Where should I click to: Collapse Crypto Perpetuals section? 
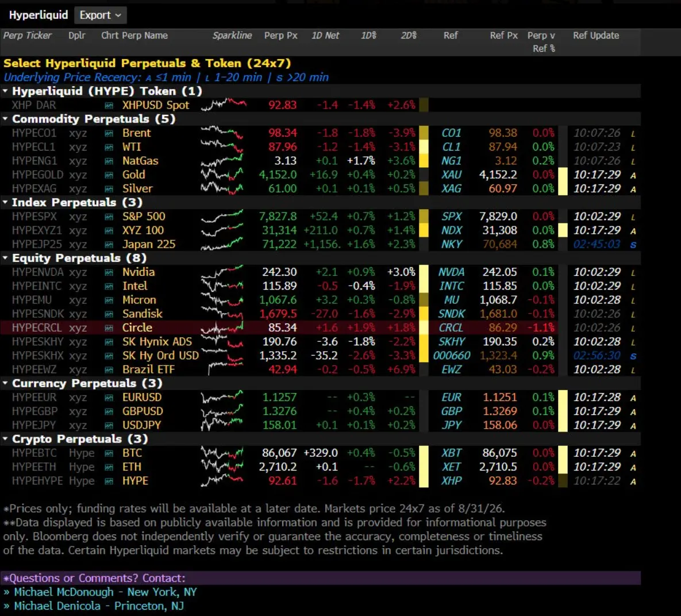point(5,438)
